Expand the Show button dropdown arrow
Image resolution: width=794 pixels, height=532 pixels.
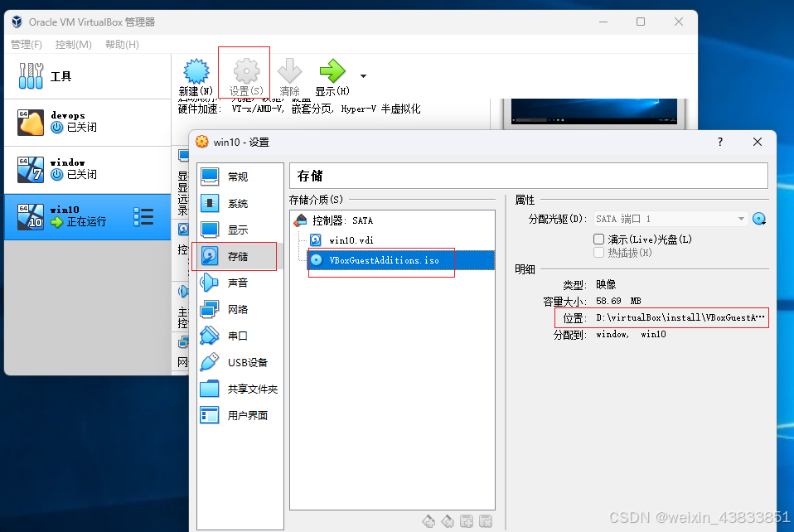(363, 76)
